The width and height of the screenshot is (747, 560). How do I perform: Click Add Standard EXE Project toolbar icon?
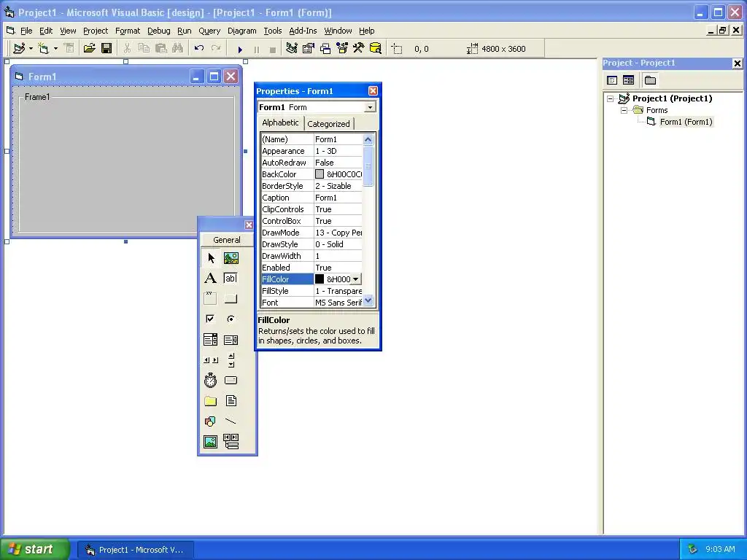coord(19,49)
